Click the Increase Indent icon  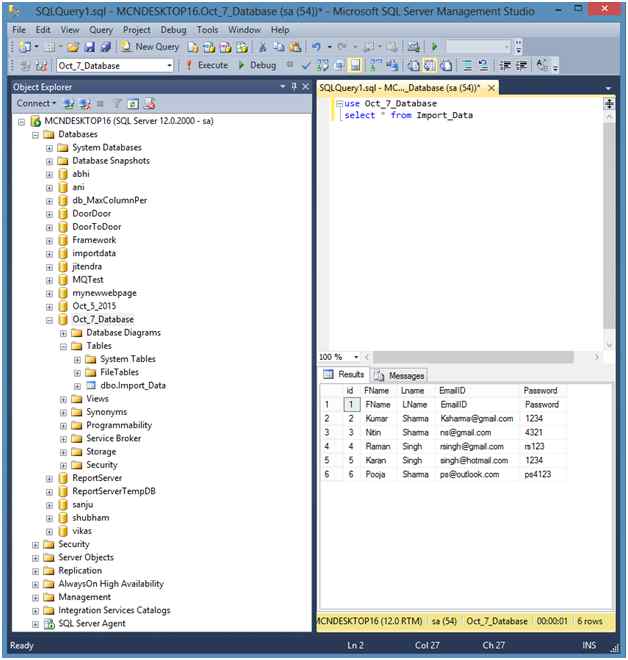pos(522,65)
